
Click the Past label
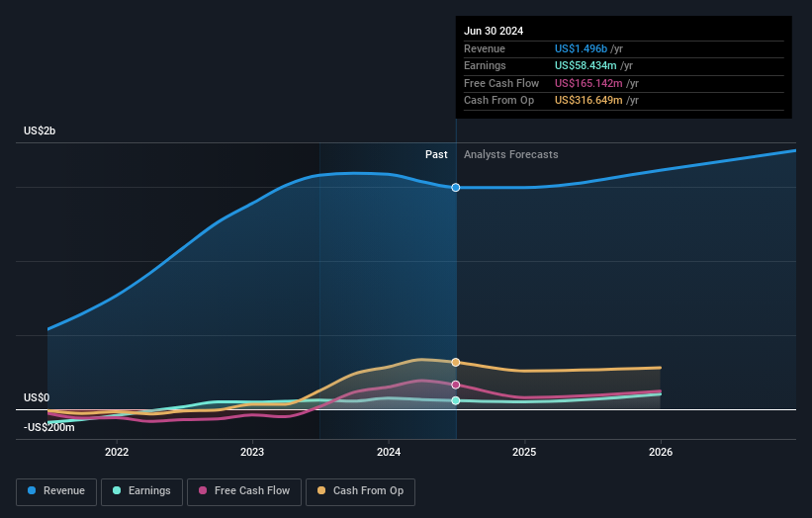point(436,154)
